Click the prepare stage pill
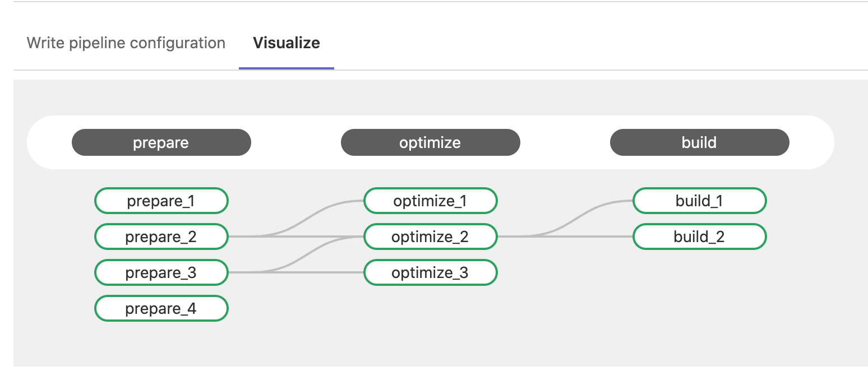868x380 pixels. tap(161, 142)
